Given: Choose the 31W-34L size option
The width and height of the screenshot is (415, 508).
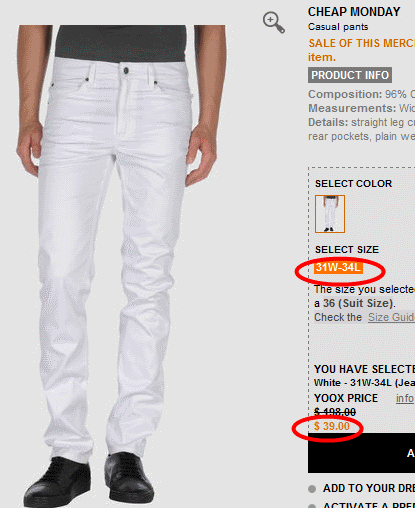Looking at the screenshot, I should tap(338, 268).
